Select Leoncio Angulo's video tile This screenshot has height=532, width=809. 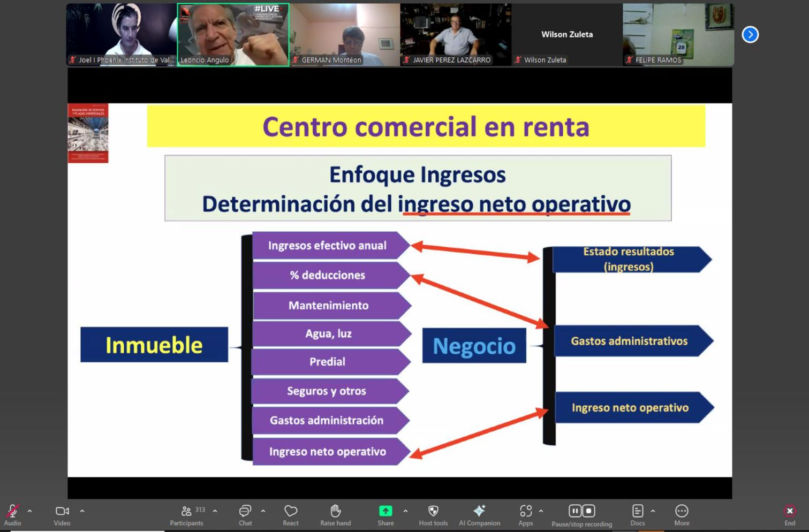click(x=233, y=35)
